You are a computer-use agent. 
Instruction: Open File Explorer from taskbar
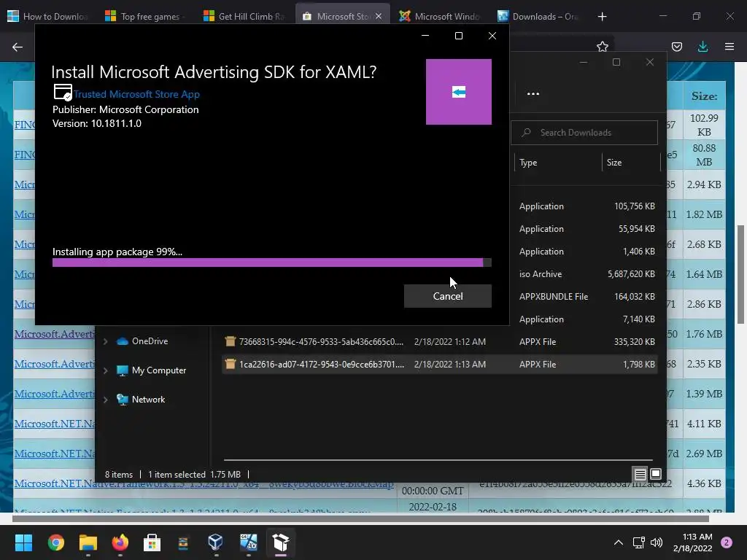88,542
